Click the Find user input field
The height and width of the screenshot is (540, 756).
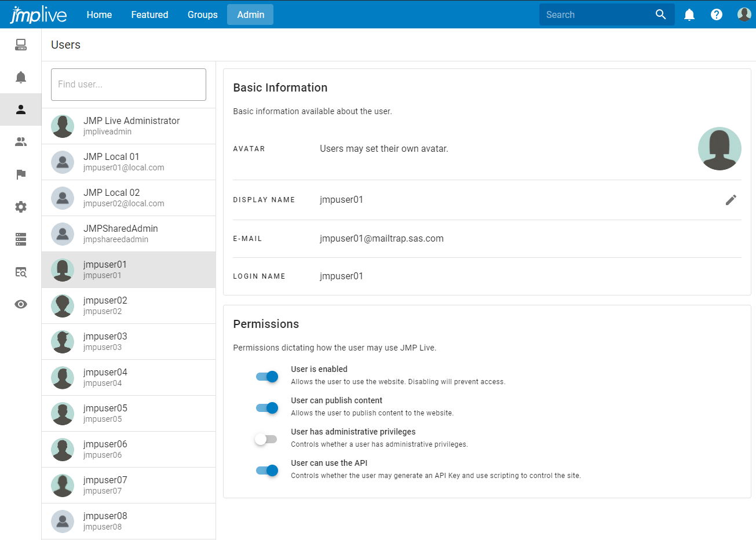click(x=128, y=84)
